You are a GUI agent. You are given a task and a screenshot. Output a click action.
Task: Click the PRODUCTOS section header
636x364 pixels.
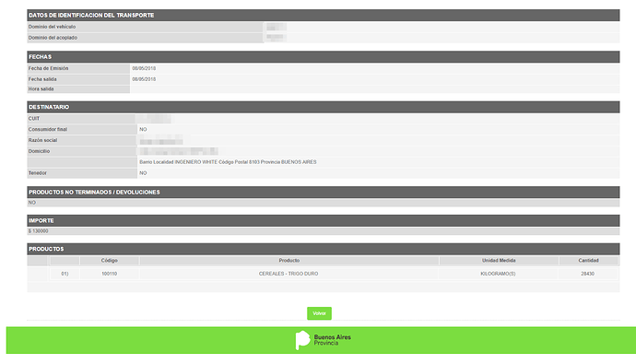tap(324, 249)
